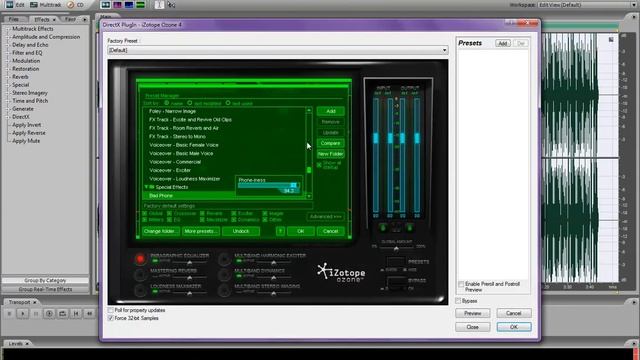The width and height of the screenshot is (640, 360).
Task: Close the Levels panel tab
Action: (27, 344)
